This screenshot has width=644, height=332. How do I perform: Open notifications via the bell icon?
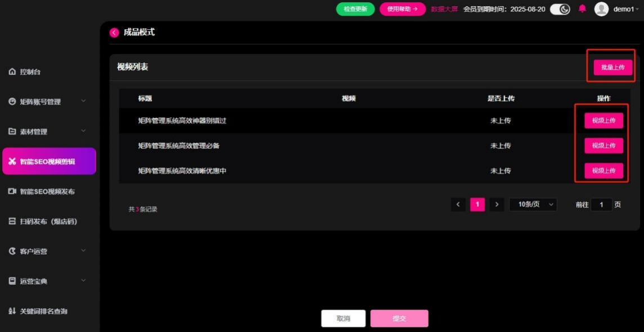point(582,9)
